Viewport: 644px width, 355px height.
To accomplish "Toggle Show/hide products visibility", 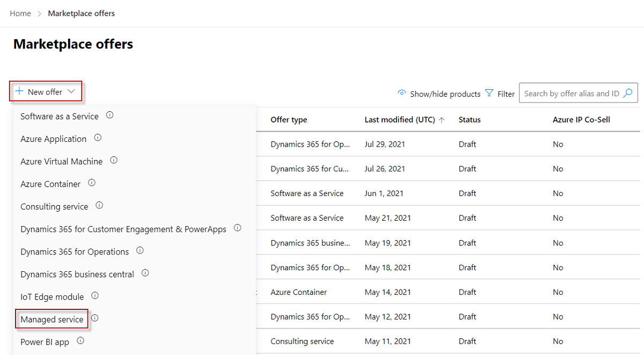I will (439, 93).
